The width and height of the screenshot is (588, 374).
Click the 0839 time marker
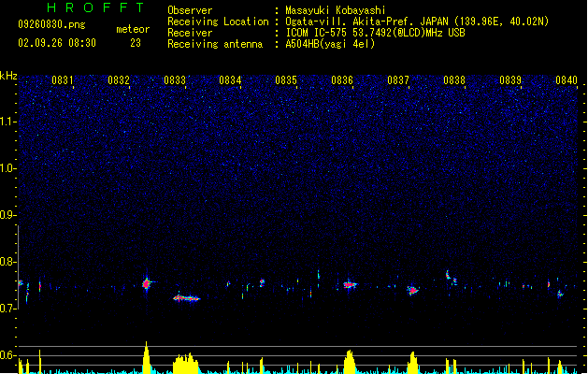point(510,80)
